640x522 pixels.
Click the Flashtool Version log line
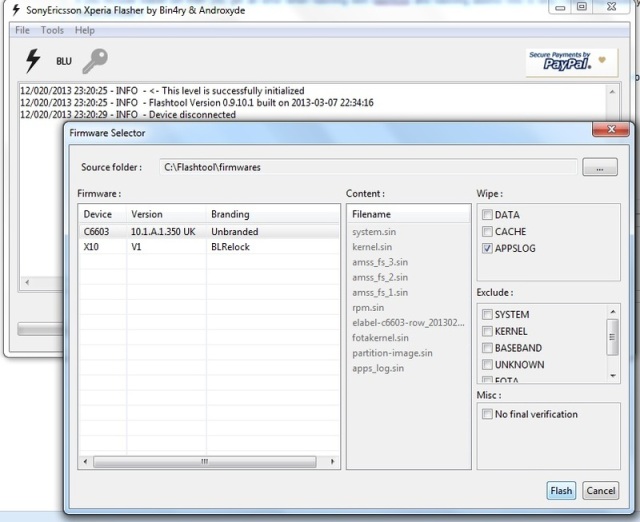[197, 102]
